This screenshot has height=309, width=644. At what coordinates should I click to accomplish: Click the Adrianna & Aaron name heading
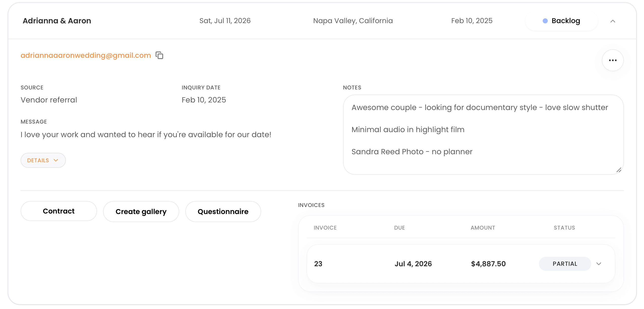pos(57,21)
